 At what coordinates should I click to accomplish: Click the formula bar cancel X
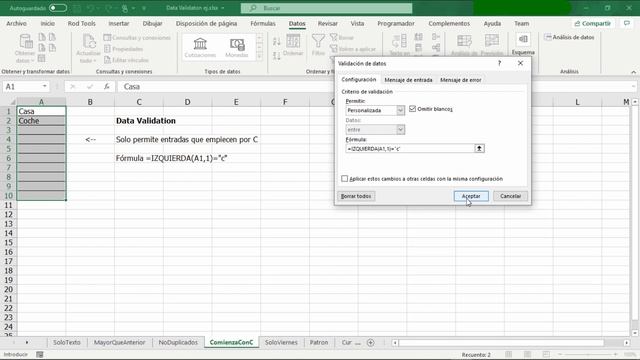[x=73, y=87]
